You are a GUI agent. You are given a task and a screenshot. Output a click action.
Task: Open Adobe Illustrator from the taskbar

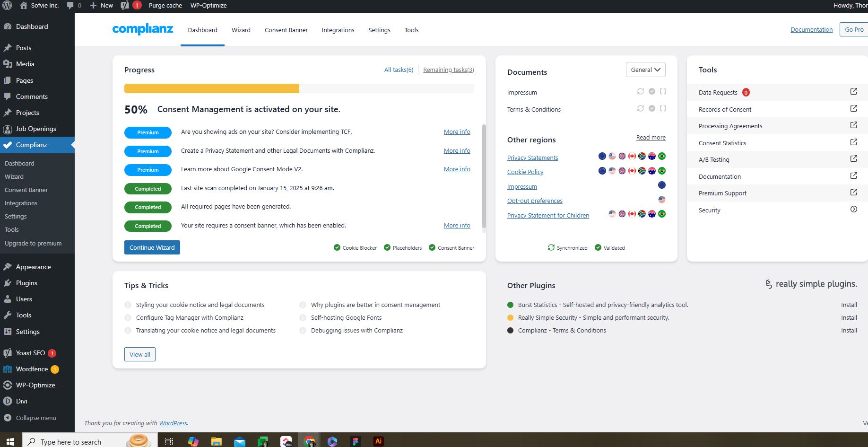pos(378,441)
